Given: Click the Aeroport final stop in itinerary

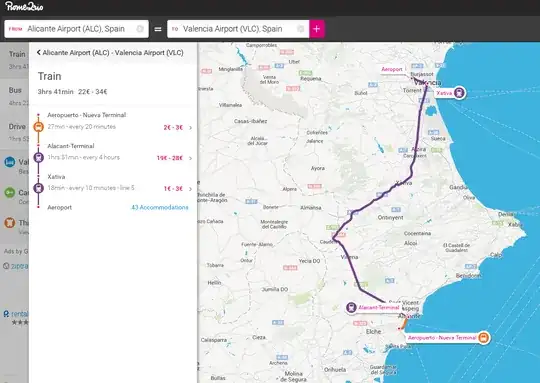Looking at the screenshot, I should [x=60, y=207].
